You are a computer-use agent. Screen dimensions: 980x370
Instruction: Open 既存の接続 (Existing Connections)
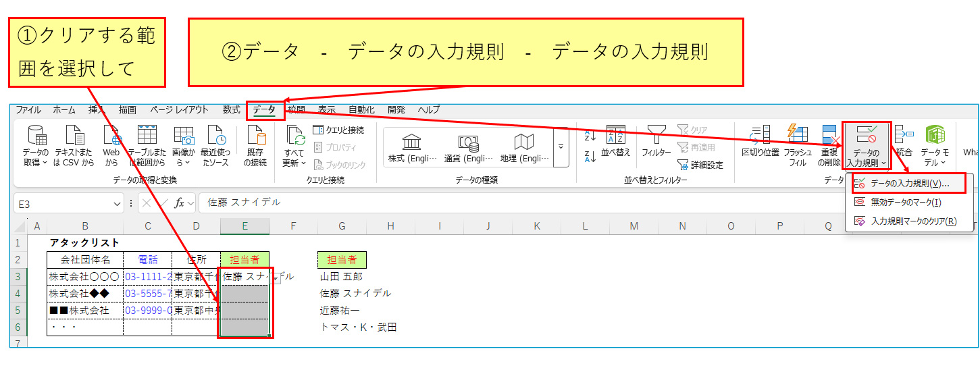point(255,136)
